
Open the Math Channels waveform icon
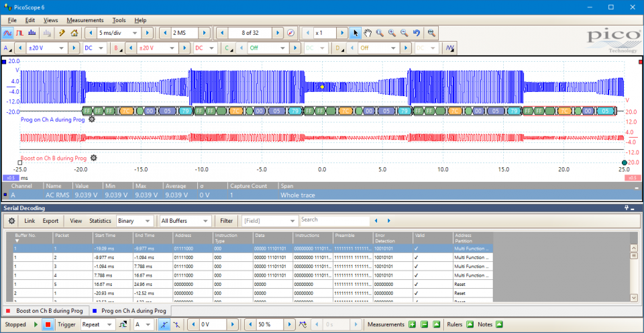pos(451,48)
